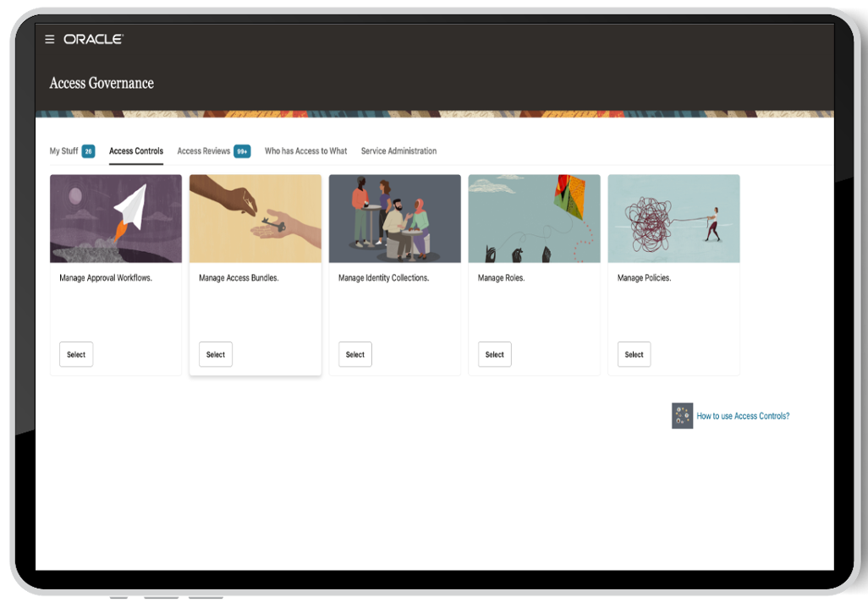This screenshot has width=868, height=602.
Task: Select Manage Identity Collections
Action: point(354,354)
